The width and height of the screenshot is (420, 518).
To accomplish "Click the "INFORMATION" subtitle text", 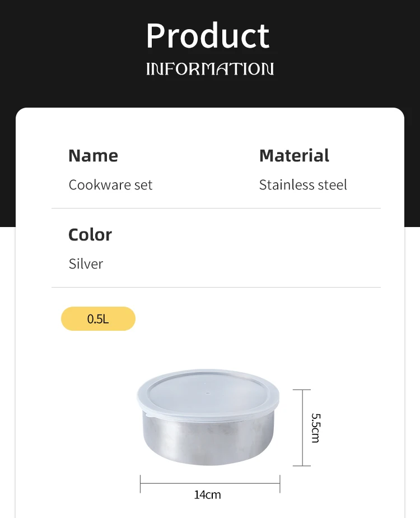I will tap(210, 69).
